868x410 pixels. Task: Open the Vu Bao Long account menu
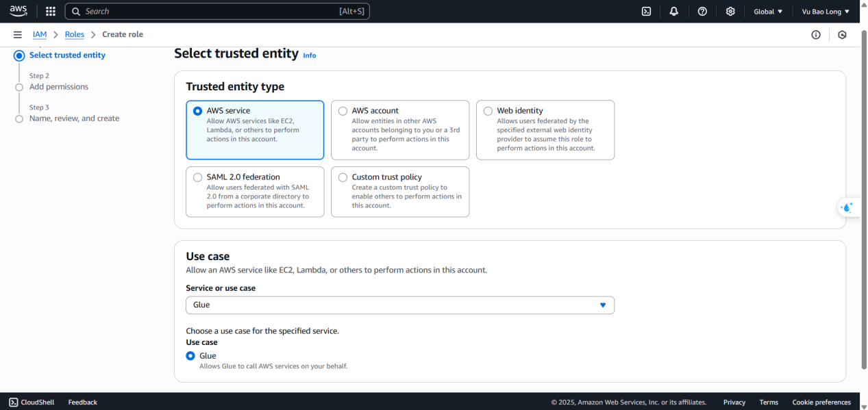(x=826, y=12)
